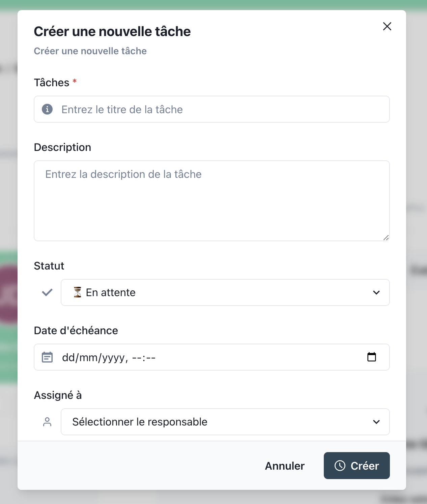
Task: Click the Date d'échéance label
Action: pos(76,330)
